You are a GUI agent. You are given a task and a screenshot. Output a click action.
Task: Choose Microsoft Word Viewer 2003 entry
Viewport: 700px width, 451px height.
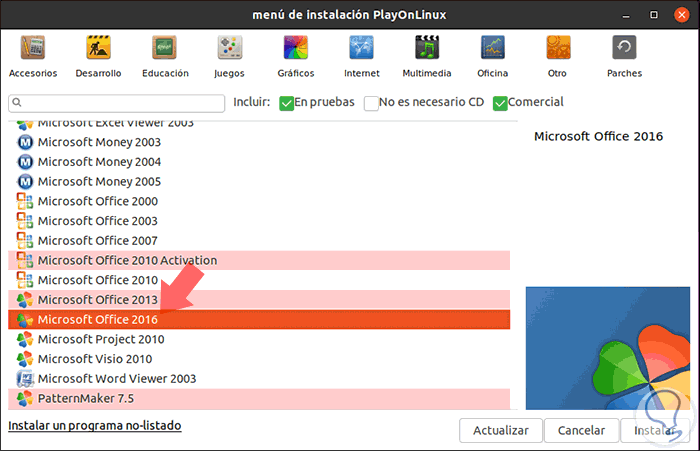(259, 379)
